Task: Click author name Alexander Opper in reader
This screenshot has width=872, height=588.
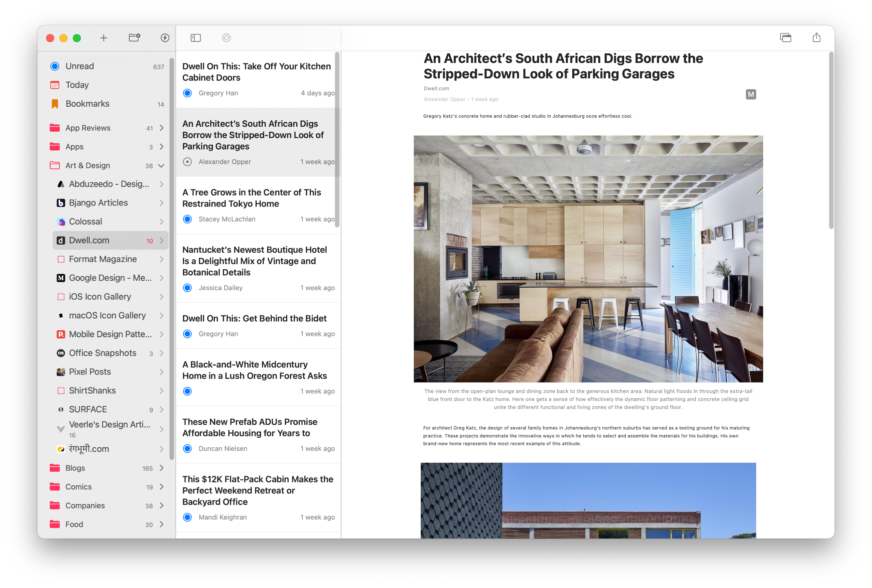Action: click(x=444, y=99)
